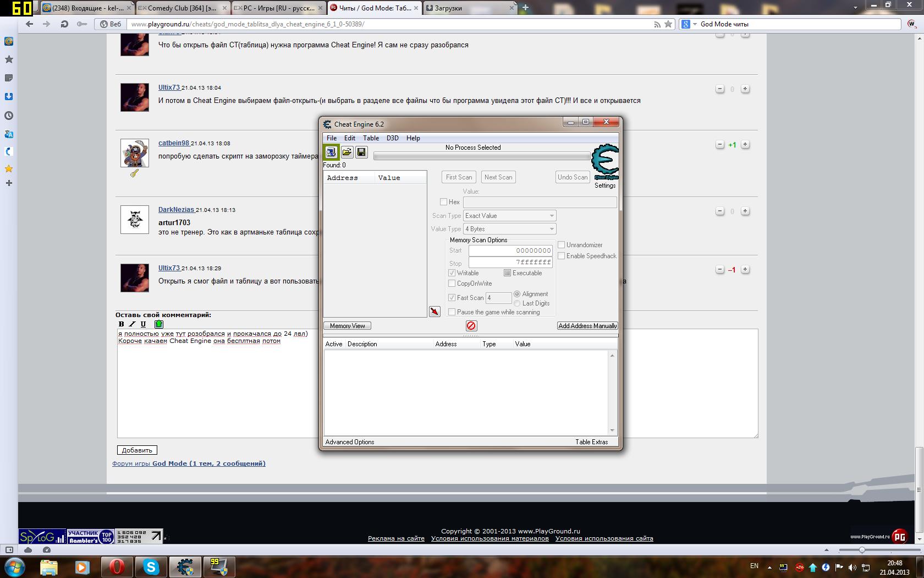Screen dimensions: 924x578
Task: Click sidebar plus add panel icon
Action: (9, 183)
